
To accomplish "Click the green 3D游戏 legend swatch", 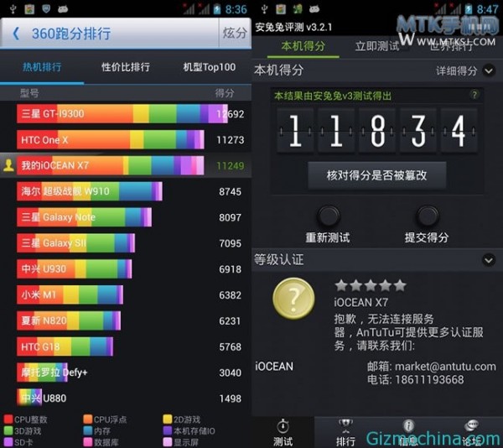I will tap(8, 430).
